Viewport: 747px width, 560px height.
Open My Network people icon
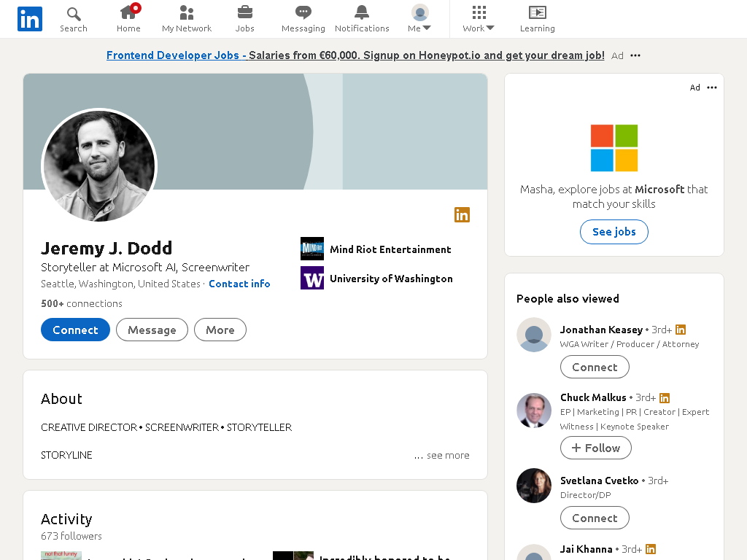[x=186, y=12]
